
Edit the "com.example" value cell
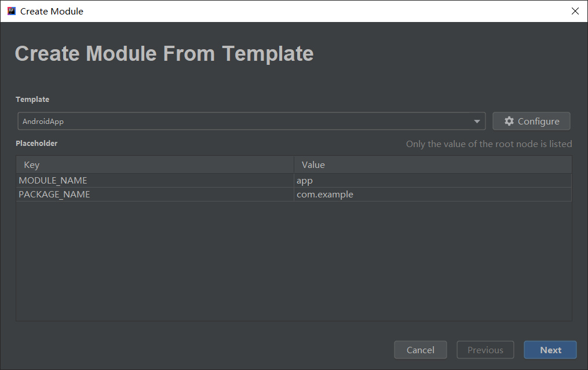(x=324, y=195)
